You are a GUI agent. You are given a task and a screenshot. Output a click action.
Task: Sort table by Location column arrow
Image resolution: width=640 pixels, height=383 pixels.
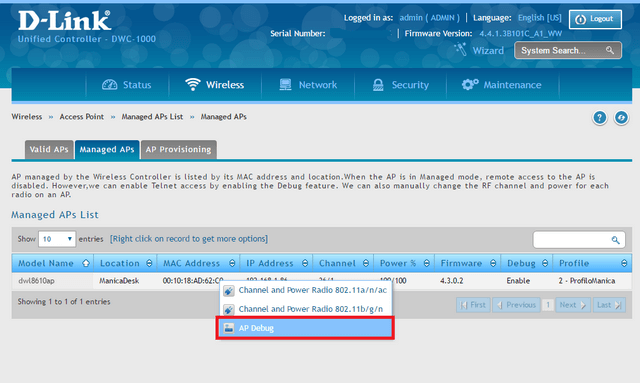[x=149, y=263]
